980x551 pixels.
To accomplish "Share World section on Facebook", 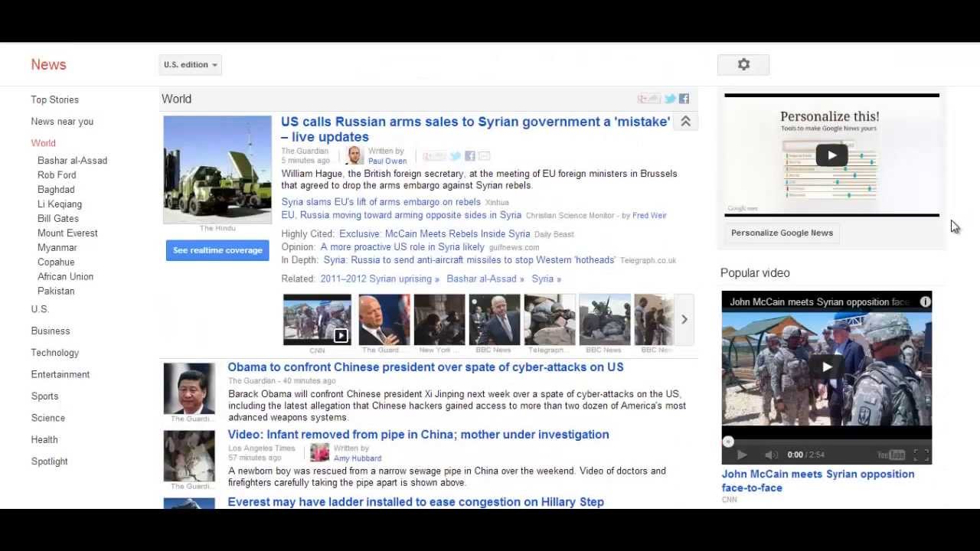I will pyautogui.click(x=684, y=99).
